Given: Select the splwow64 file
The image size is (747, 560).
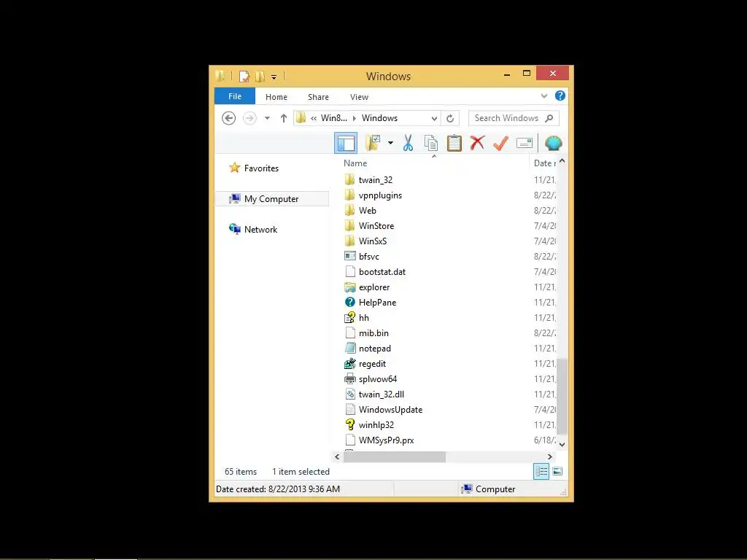Looking at the screenshot, I should (378, 379).
